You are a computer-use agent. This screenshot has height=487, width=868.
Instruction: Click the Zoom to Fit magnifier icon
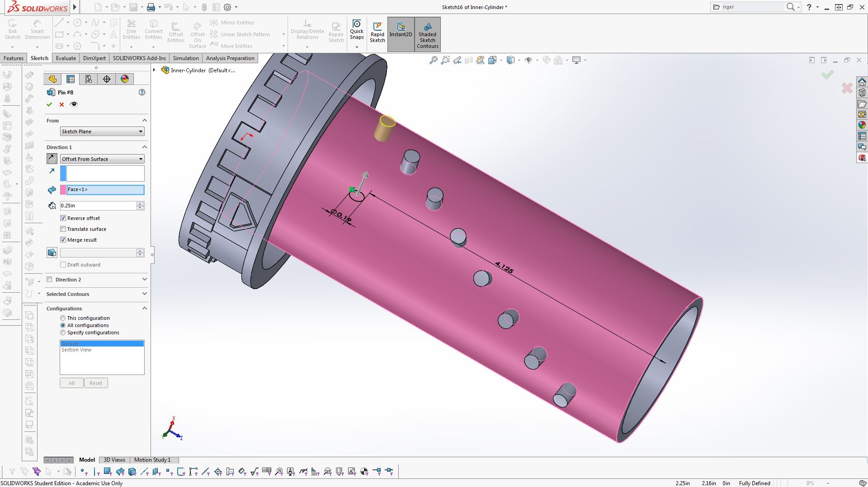click(433, 60)
